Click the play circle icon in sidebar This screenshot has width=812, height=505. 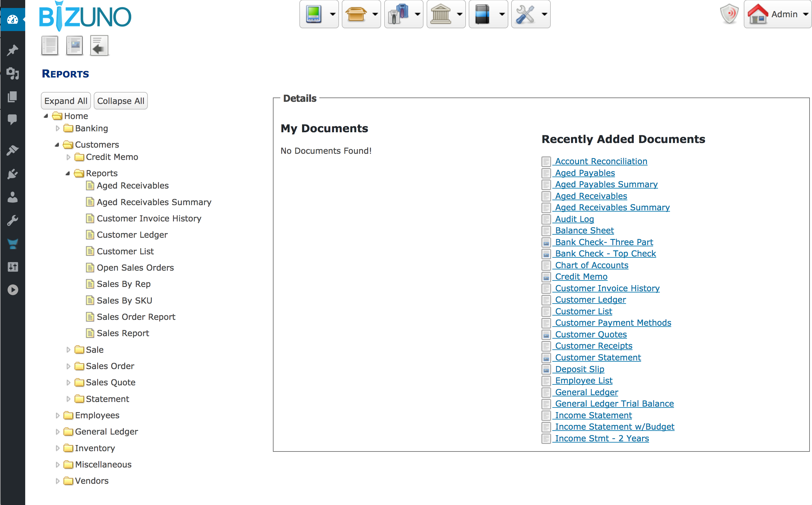12,290
